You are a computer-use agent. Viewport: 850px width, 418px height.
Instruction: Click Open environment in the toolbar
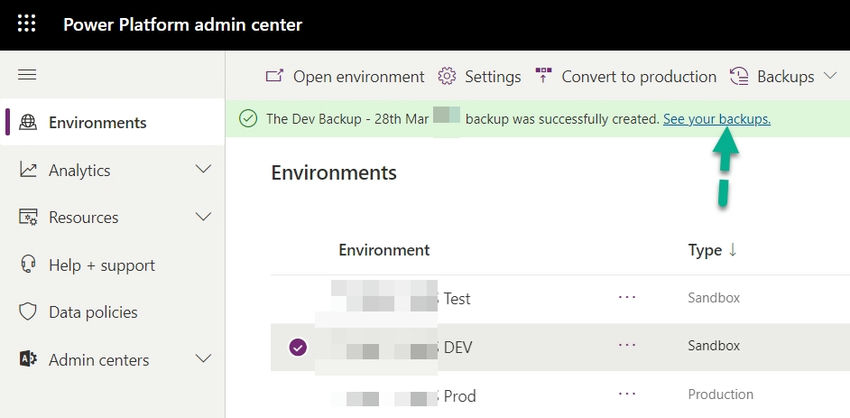click(345, 76)
